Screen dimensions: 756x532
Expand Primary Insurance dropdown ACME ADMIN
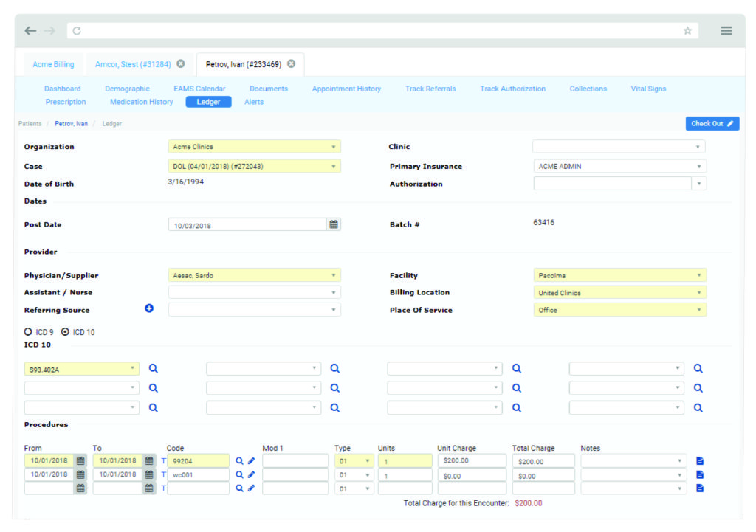620,166
